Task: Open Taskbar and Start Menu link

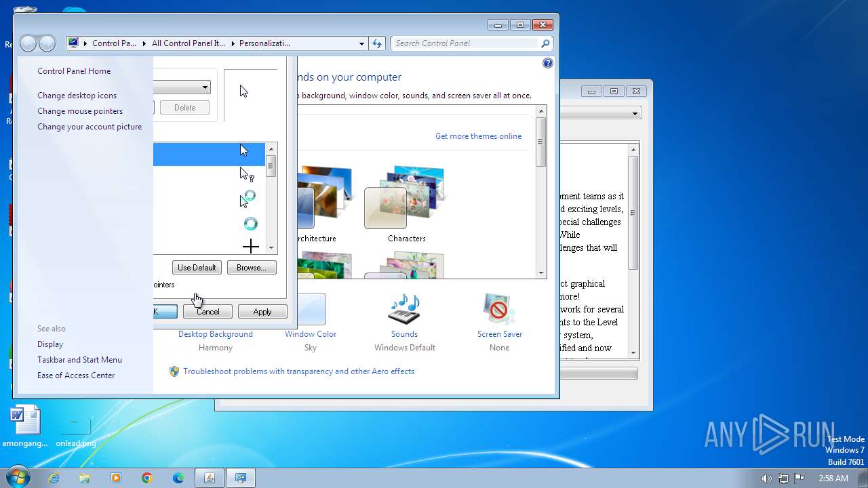Action: pos(79,360)
